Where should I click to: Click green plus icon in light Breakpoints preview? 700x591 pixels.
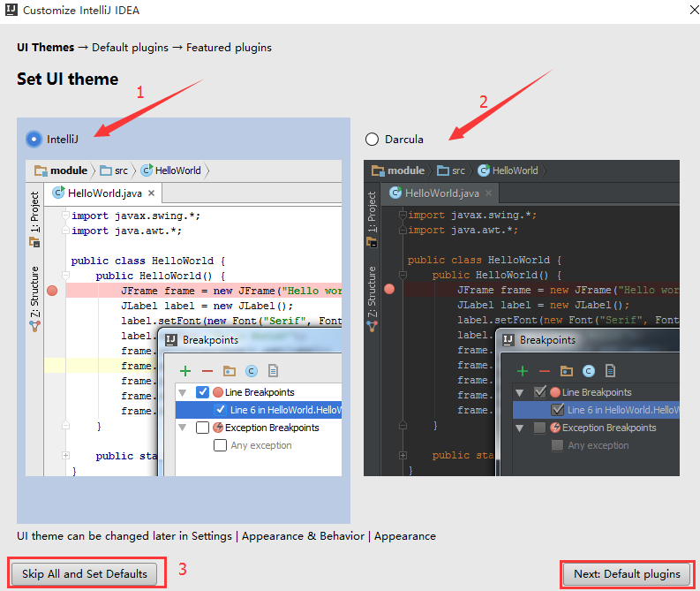click(x=185, y=372)
